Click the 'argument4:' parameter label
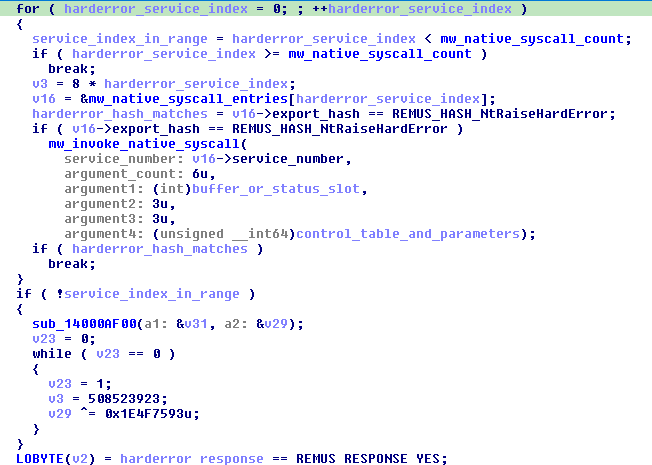This screenshot has width=652, height=465. click(x=104, y=233)
